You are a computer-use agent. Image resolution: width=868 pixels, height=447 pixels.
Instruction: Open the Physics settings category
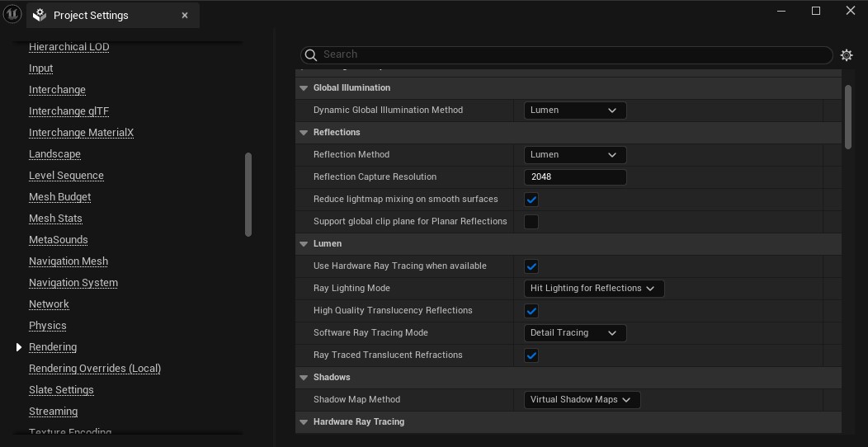[x=48, y=326]
